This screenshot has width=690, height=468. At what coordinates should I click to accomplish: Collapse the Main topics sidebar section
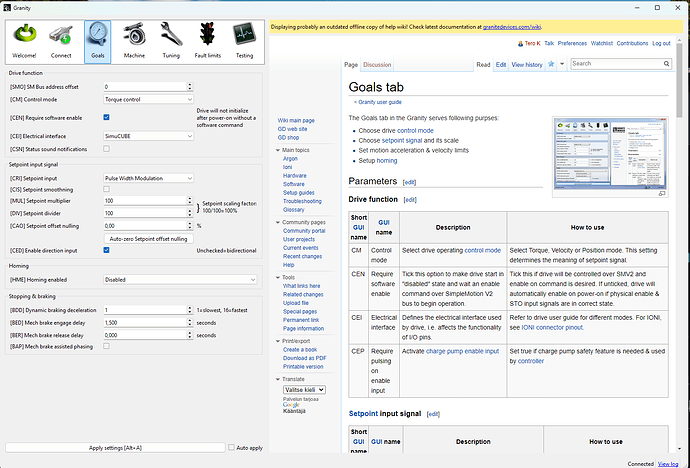(x=278, y=150)
